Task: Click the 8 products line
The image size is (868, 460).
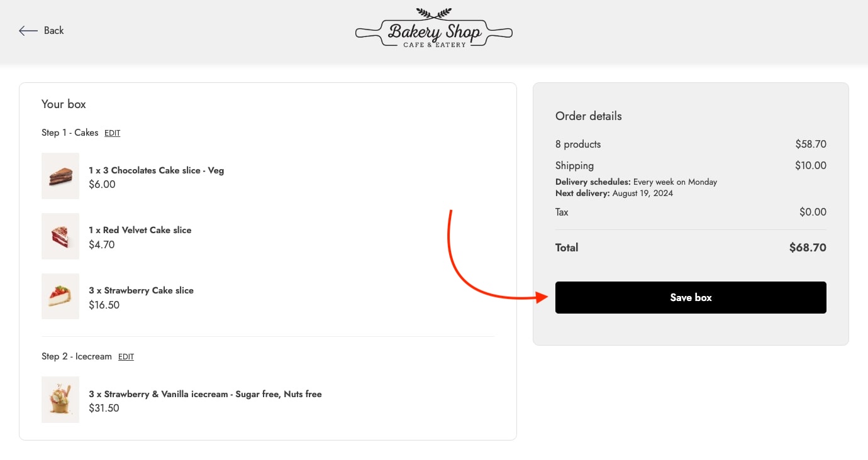Action: pyautogui.click(x=577, y=145)
